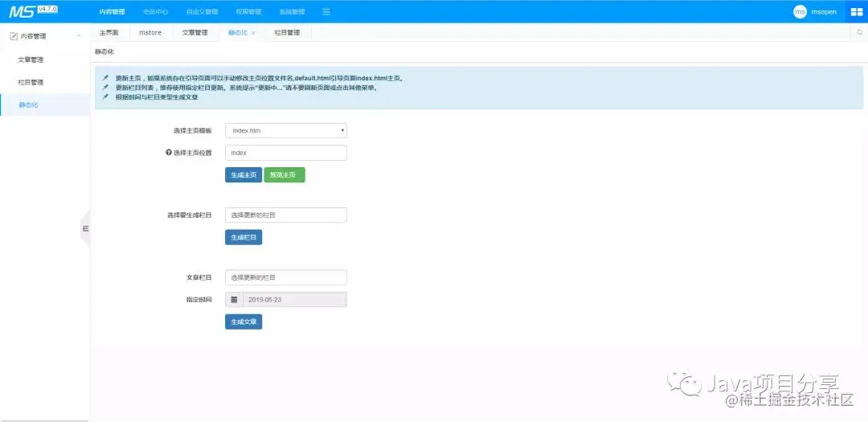Switch to the 主界面 tab
The image size is (868, 422).
[109, 33]
